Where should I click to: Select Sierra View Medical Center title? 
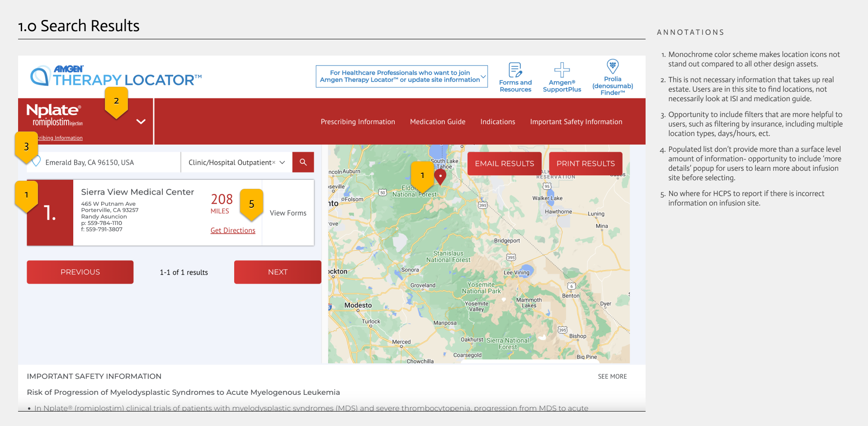(137, 192)
